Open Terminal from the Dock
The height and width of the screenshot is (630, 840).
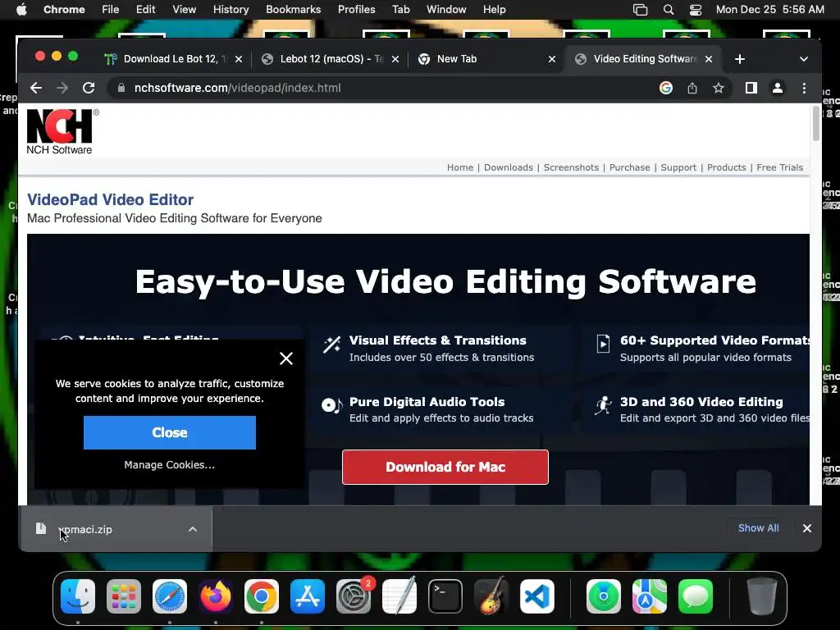click(445, 596)
